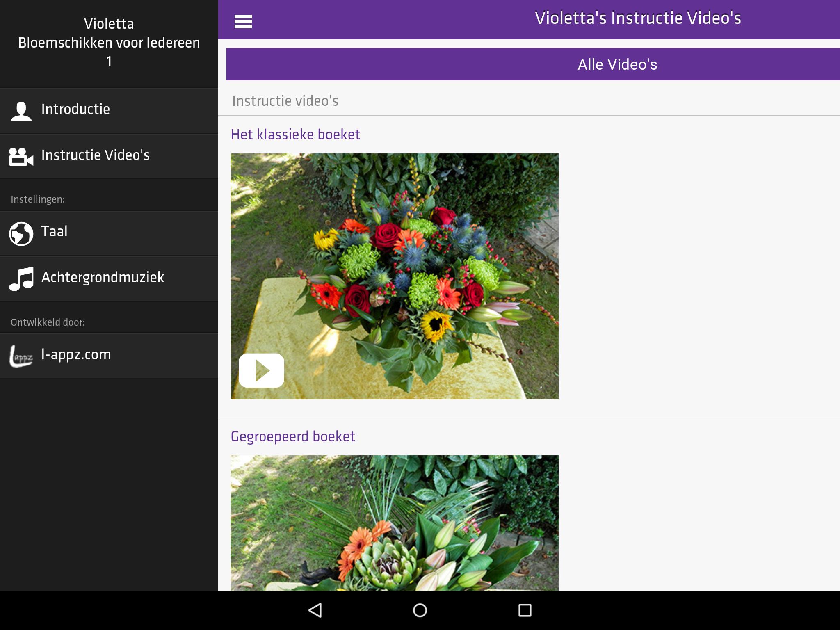Click the Introductie person icon

pyautogui.click(x=21, y=111)
